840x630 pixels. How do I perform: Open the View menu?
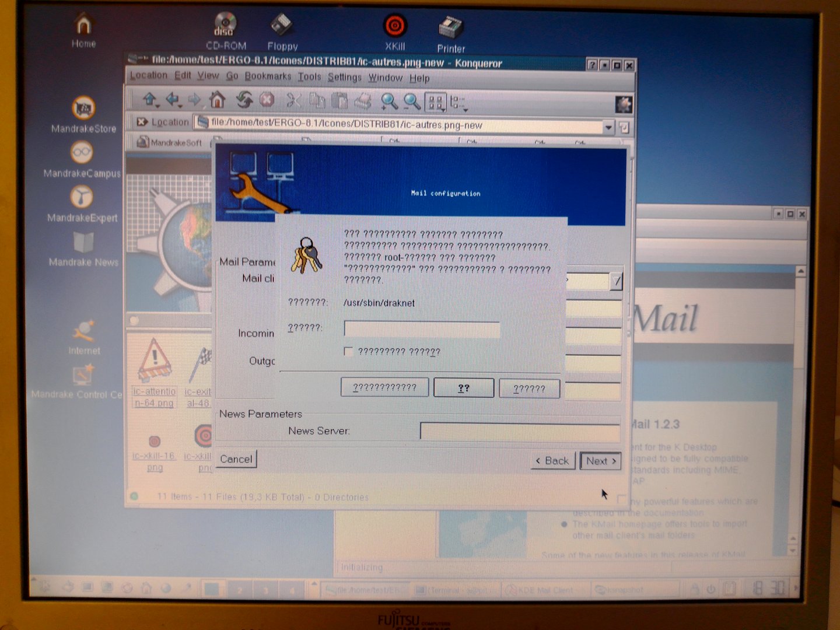click(208, 76)
